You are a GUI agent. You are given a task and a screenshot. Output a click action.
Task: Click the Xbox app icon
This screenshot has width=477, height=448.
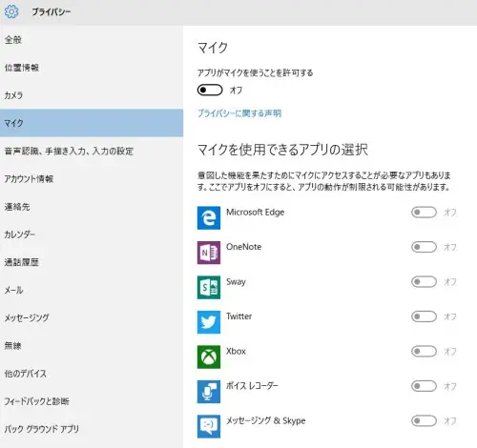pyautogui.click(x=209, y=356)
